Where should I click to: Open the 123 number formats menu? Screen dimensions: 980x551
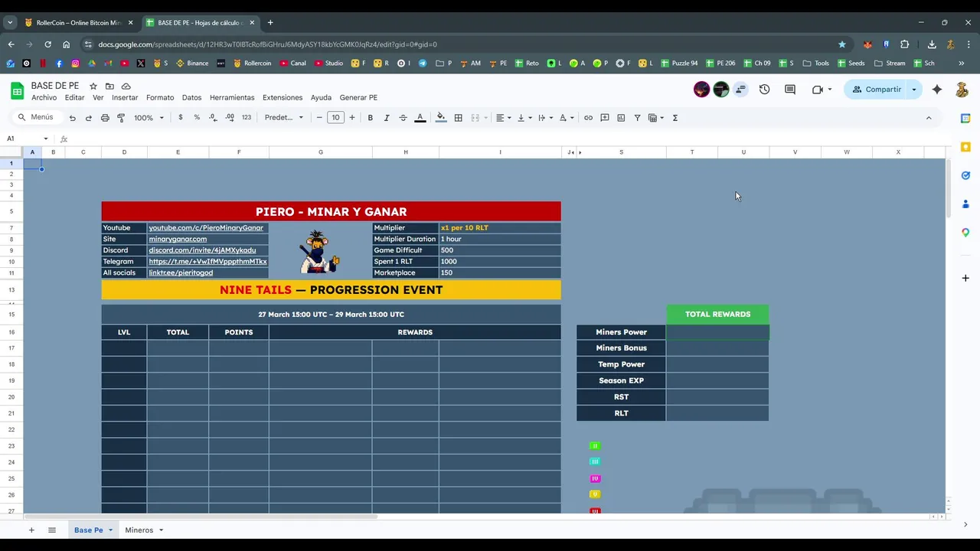[x=247, y=118]
